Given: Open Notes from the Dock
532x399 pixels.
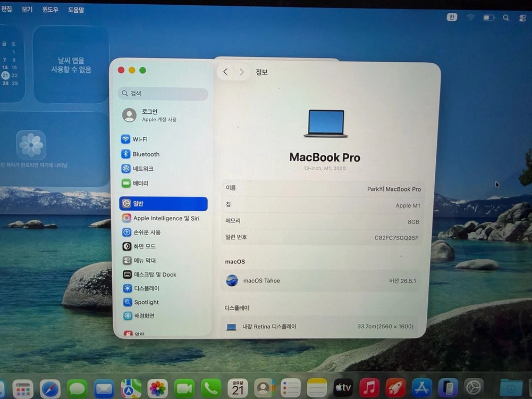Looking at the screenshot, I should (317, 387).
